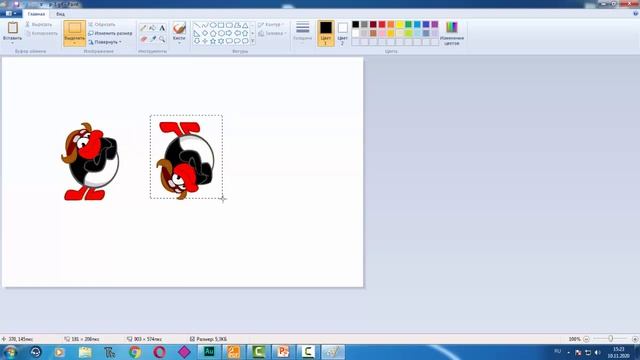Select the Text tool letter A
Screen dimensions: 640x360
[162, 28]
